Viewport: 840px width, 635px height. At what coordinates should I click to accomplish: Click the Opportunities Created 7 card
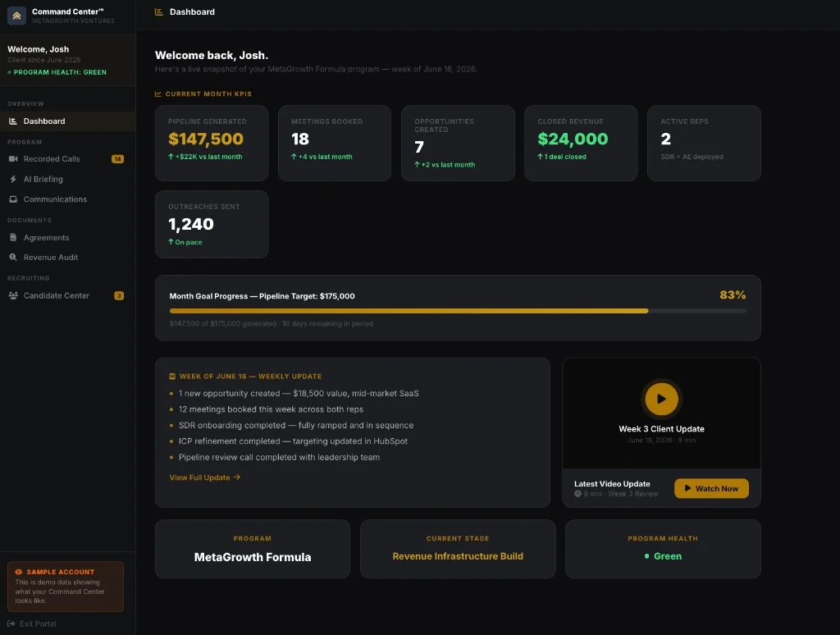pyautogui.click(x=458, y=143)
